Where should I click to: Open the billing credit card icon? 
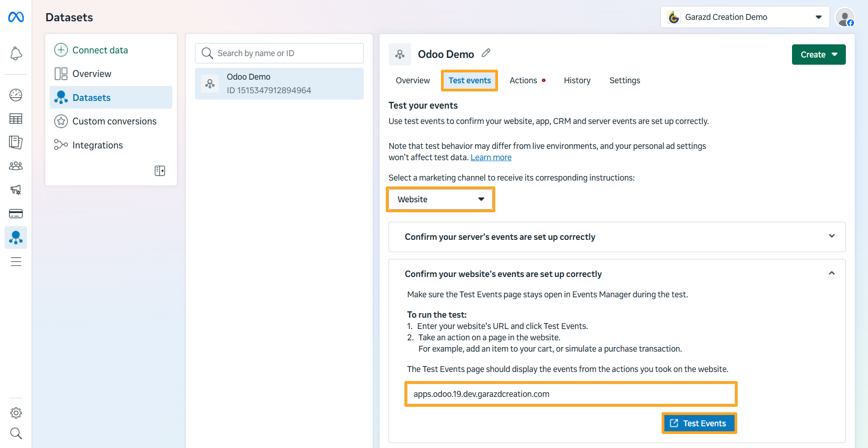16,214
